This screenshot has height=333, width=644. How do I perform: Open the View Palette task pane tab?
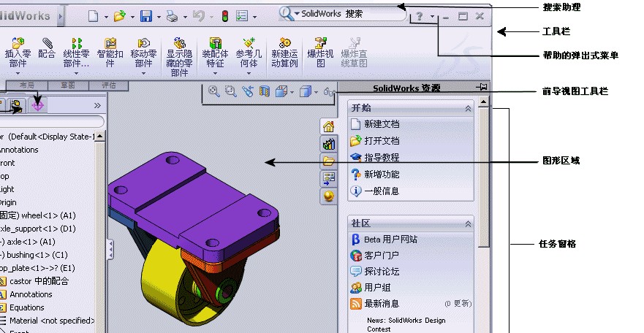click(x=328, y=178)
